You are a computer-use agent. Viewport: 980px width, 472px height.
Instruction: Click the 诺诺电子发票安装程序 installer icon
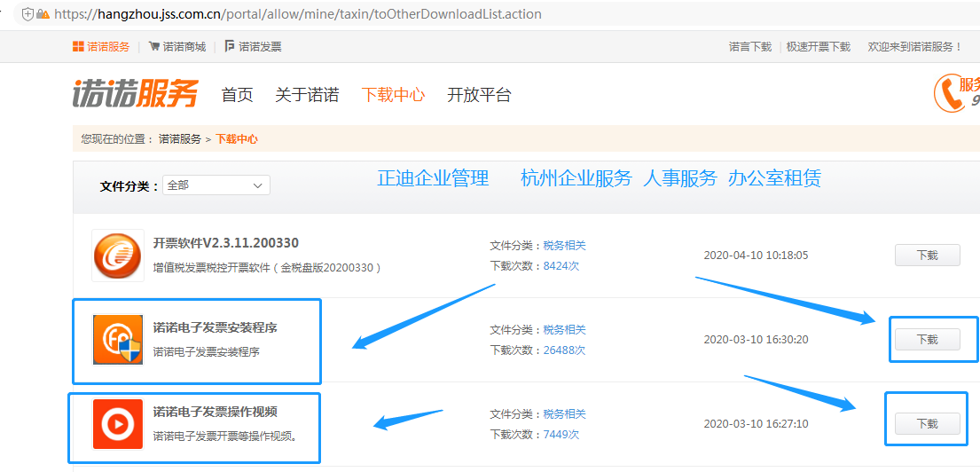118,340
